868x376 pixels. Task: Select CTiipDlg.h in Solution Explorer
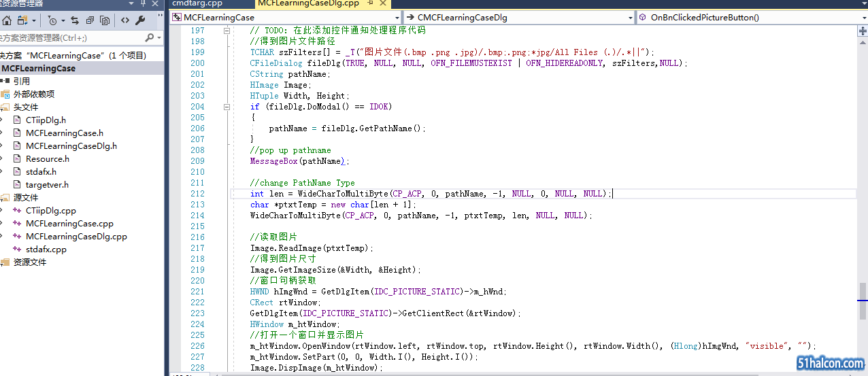46,120
